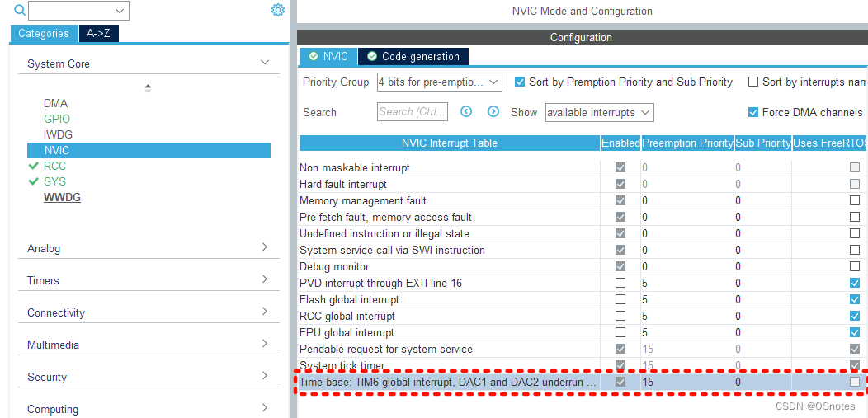Toggle Uses FreeRTOS for FPU global interrupt

click(x=855, y=332)
